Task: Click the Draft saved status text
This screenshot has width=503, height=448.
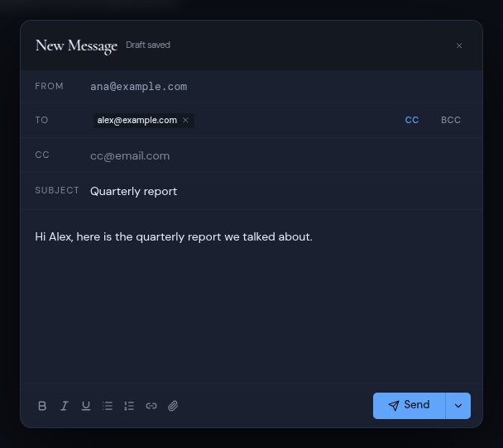Action: 148,45
